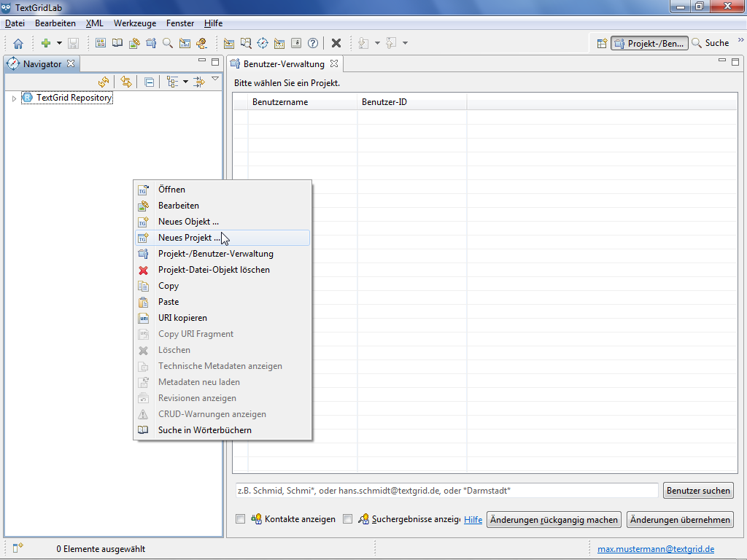Image resolution: width=747 pixels, height=560 pixels.
Task: Select Projekt-/Benutzer-Verwaltung in the context menu
Action: point(215,254)
